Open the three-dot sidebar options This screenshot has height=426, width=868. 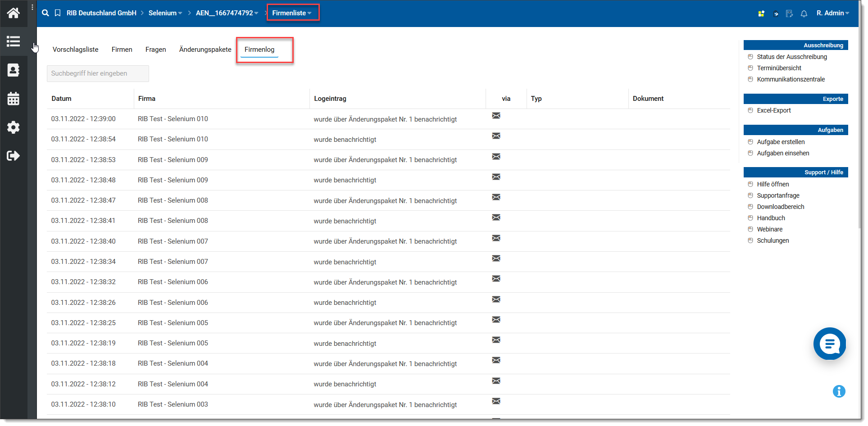coord(32,7)
